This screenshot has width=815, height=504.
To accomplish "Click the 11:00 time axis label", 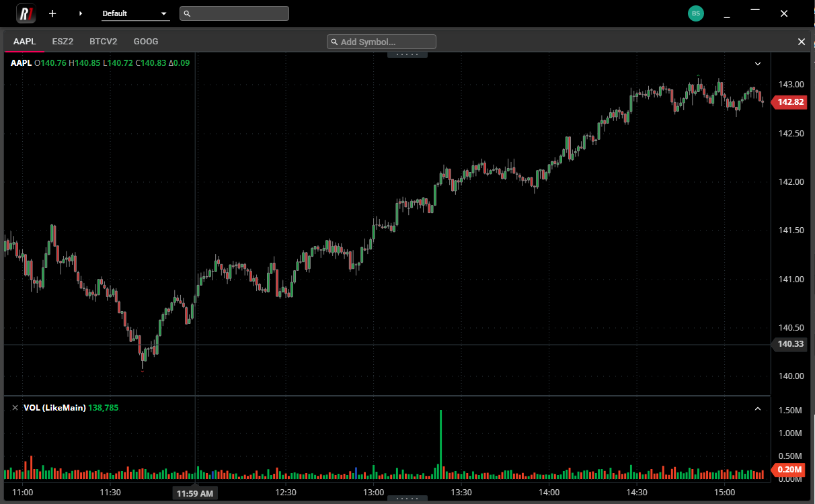I will point(22,493).
